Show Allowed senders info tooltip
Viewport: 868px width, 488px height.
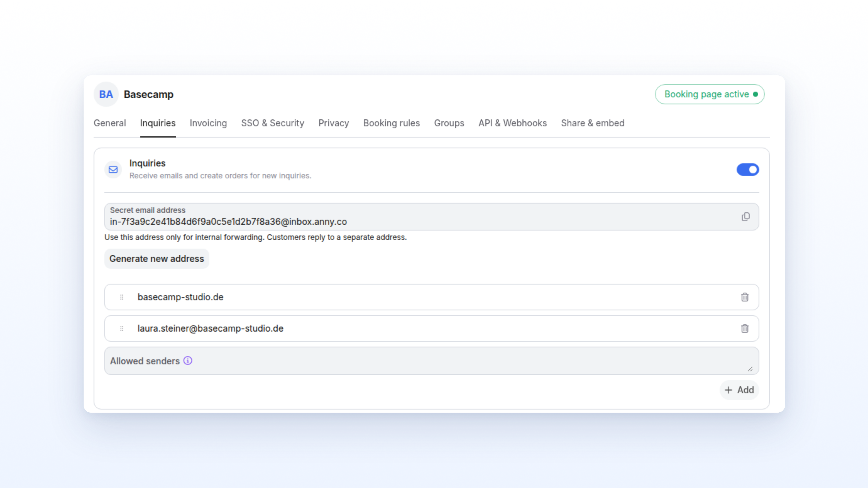point(188,361)
